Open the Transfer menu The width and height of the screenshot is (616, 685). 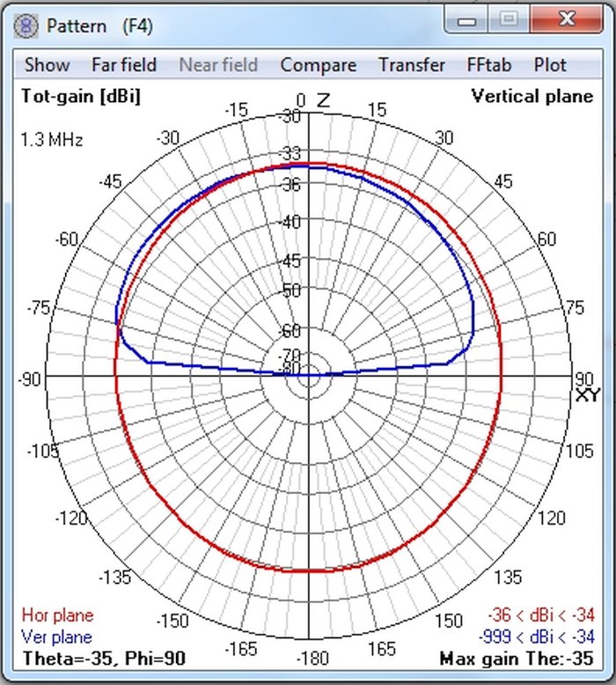(x=411, y=65)
